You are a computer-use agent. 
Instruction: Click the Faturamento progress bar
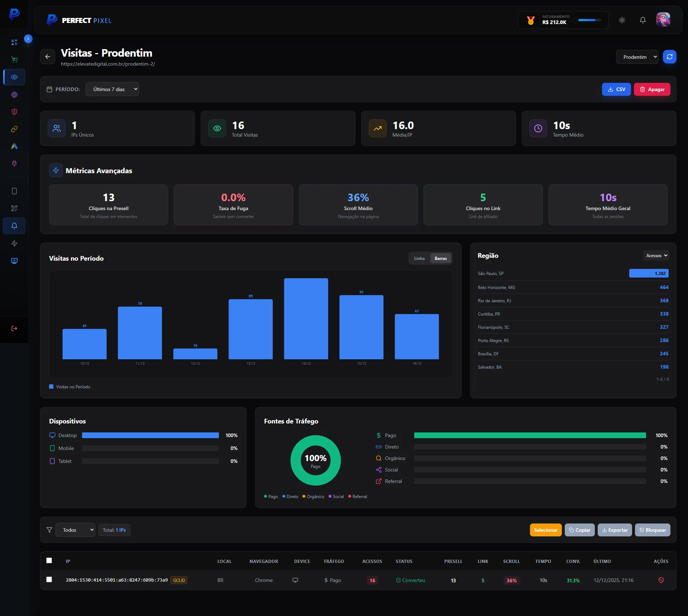point(589,20)
